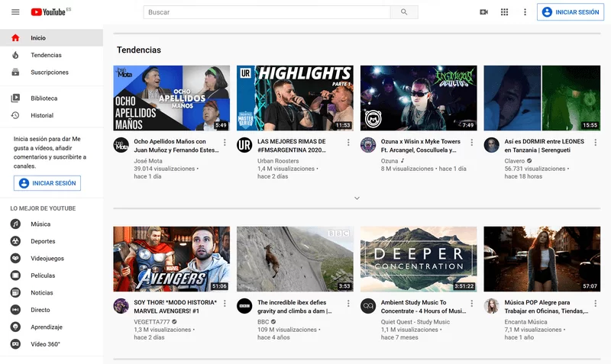Open Suscripciones in sidebar
The height and width of the screenshot is (364, 611).
tap(51, 72)
